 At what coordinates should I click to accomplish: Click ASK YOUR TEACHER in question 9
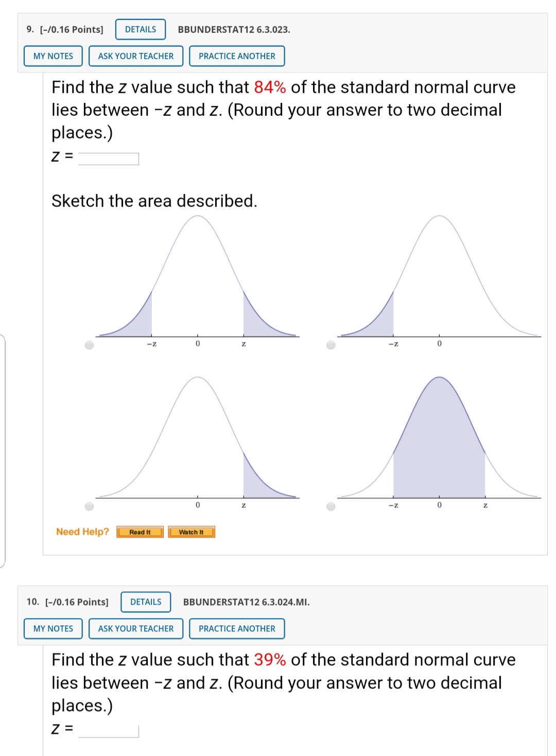point(136,56)
